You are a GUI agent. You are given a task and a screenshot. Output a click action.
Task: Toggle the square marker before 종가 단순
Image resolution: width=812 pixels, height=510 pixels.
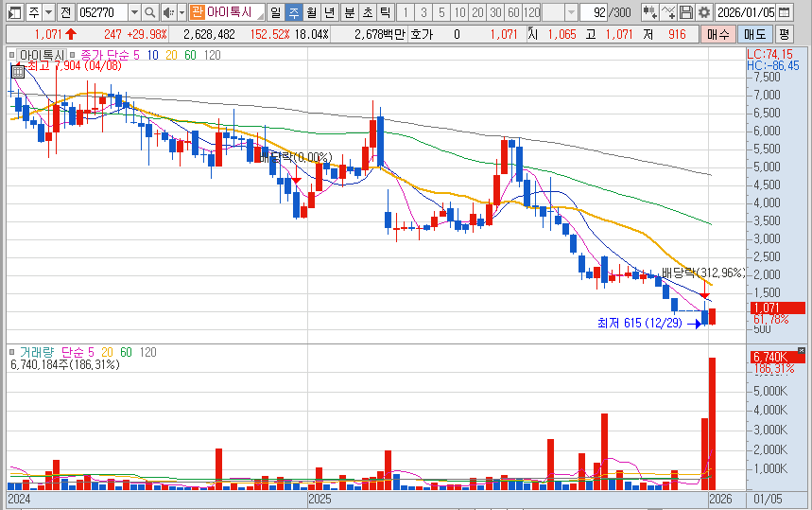coord(72,55)
